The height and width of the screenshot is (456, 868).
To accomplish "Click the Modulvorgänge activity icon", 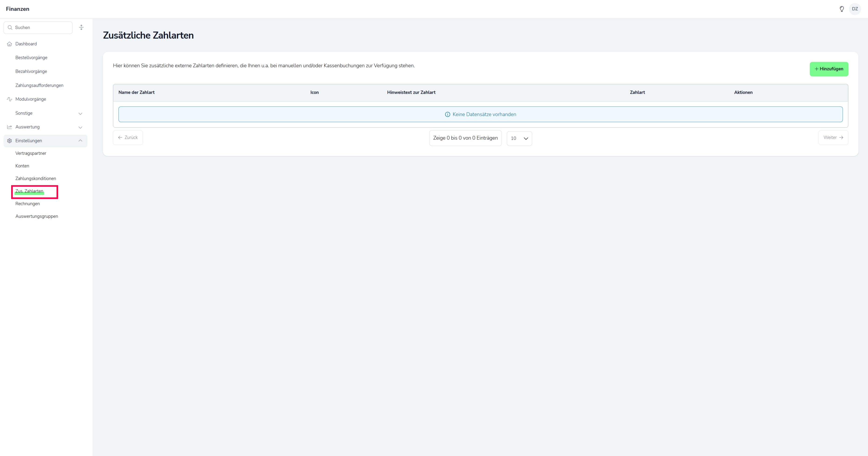I will tap(9, 99).
